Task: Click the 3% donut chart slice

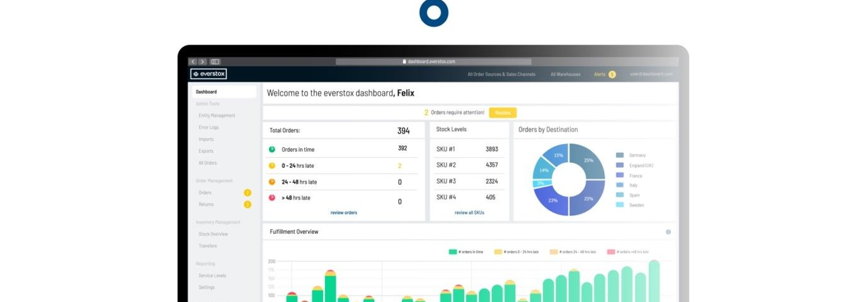Action: click(x=541, y=183)
